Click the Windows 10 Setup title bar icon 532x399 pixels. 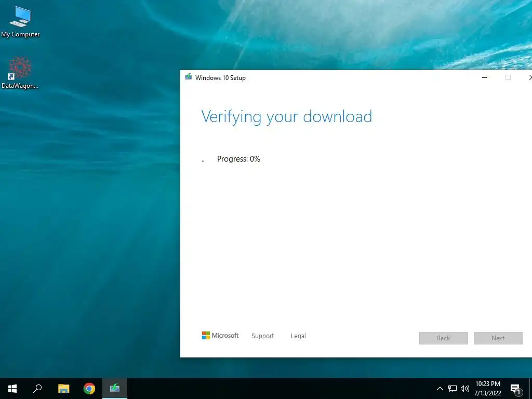[188, 77]
